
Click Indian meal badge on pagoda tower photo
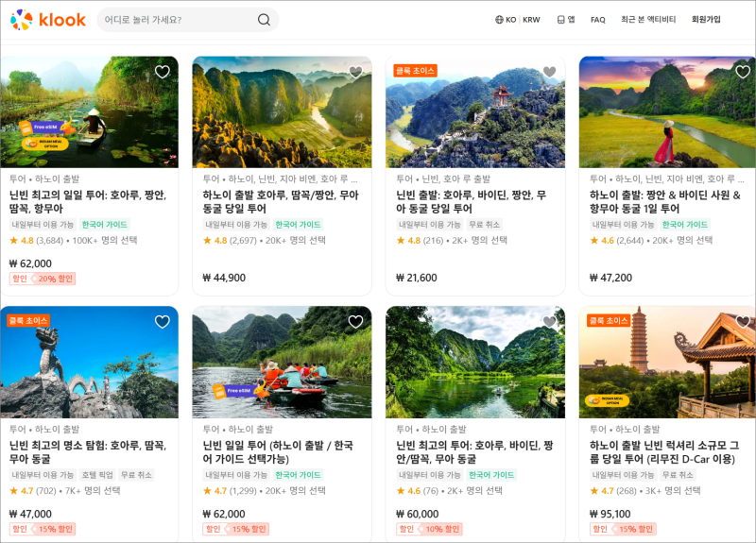[607, 400]
